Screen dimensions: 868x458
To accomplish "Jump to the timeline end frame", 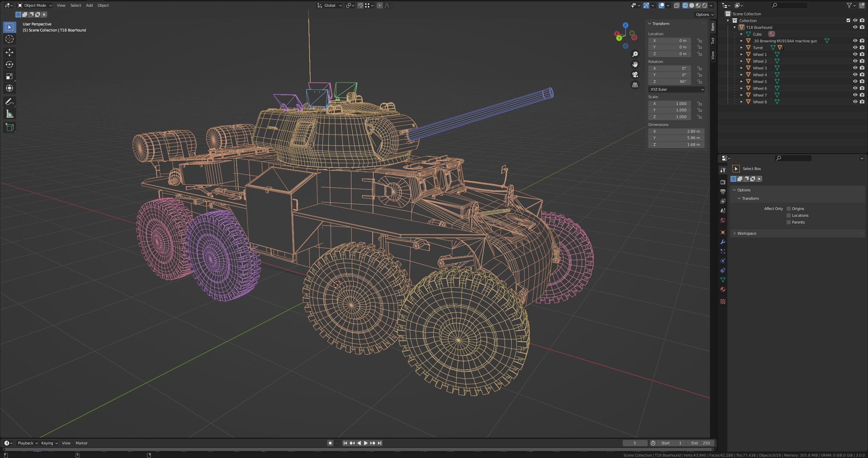I will tap(379, 443).
